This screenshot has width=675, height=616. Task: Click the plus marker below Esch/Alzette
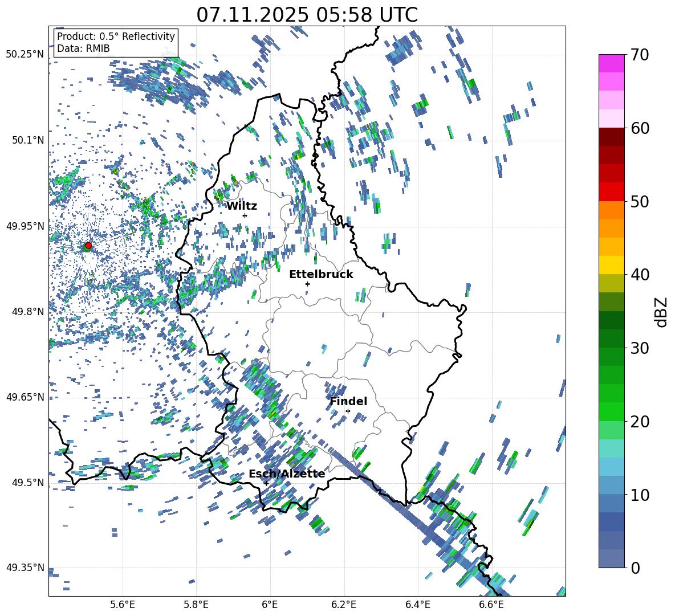266,483
